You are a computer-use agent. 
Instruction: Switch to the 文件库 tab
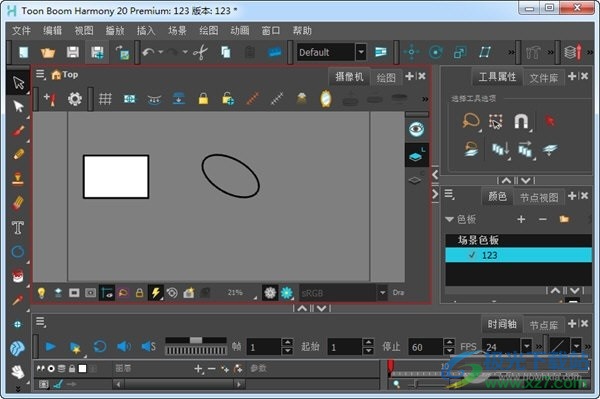(544, 78)
